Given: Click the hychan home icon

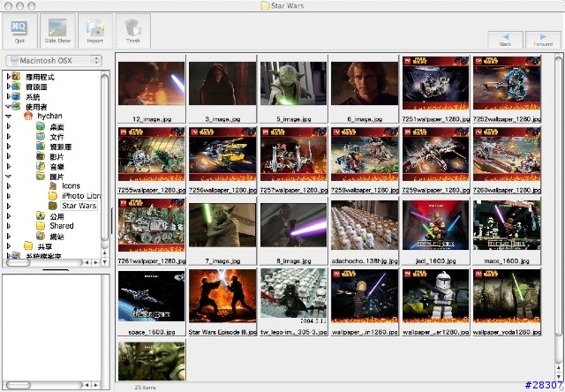Looking at the screenshot, I should [x=28, y=116].
